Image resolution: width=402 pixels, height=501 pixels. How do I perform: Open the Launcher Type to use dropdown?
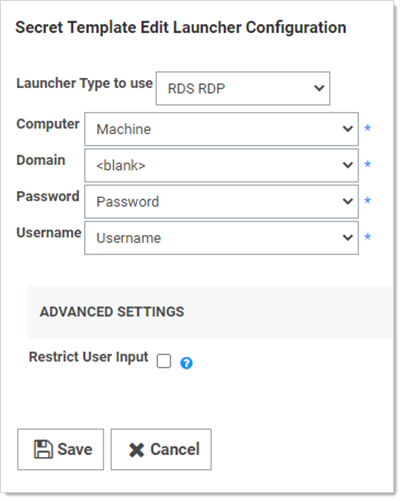click(243, 88)
